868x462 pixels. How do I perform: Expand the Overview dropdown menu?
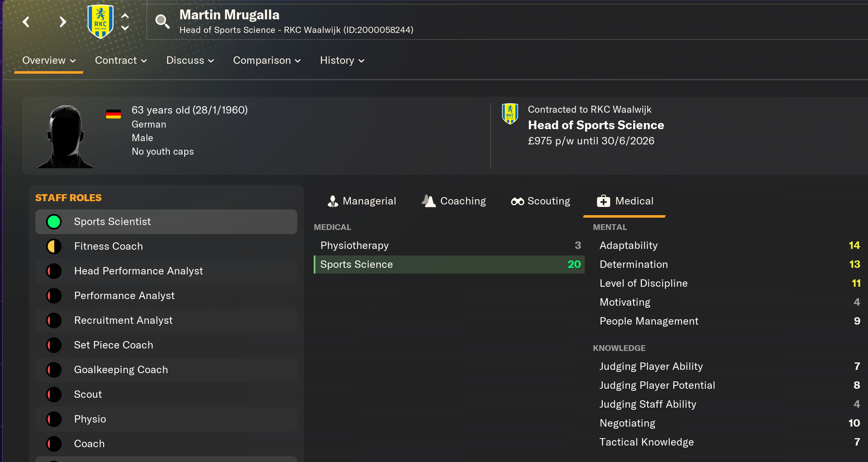click(x=49, y=60)
